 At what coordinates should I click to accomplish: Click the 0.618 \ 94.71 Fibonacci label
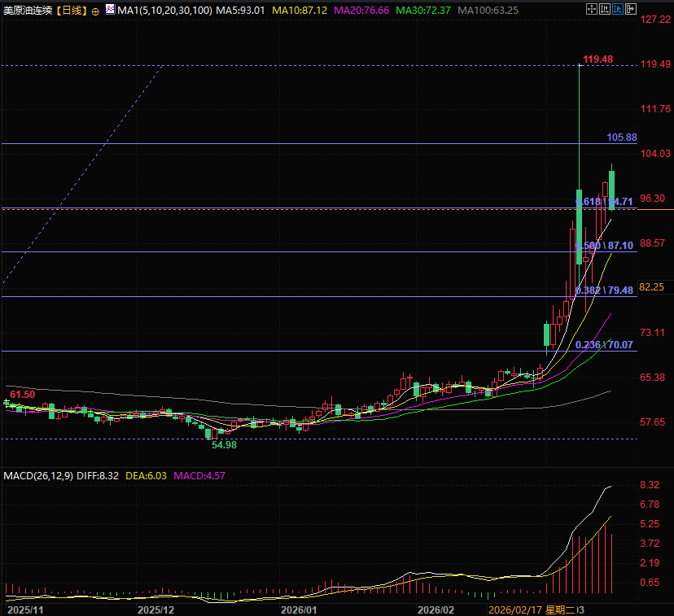[604, 202]
